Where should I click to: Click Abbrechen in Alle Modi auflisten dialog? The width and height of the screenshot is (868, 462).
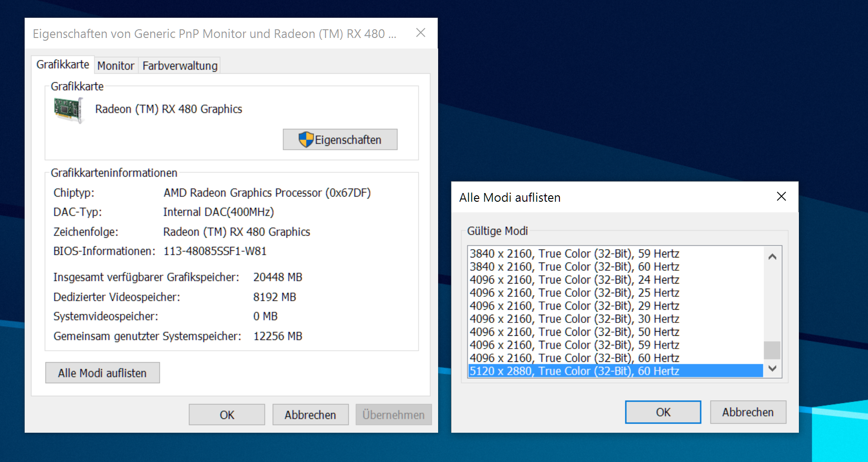coord(748,412)
